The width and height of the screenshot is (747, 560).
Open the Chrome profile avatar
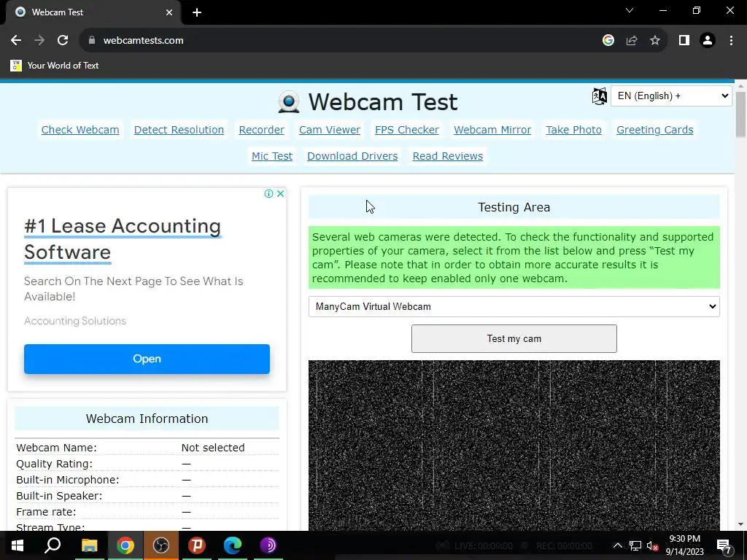708,41
